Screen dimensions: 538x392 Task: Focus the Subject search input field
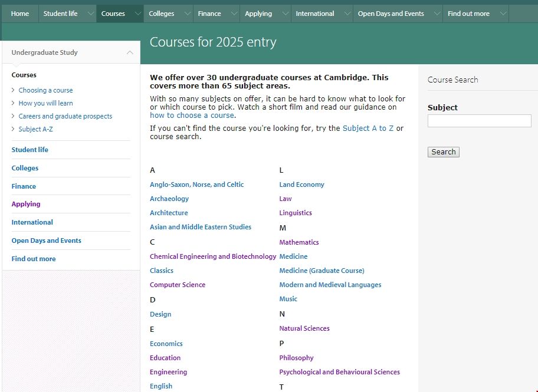pyautogui.click(x=479, y=121)
